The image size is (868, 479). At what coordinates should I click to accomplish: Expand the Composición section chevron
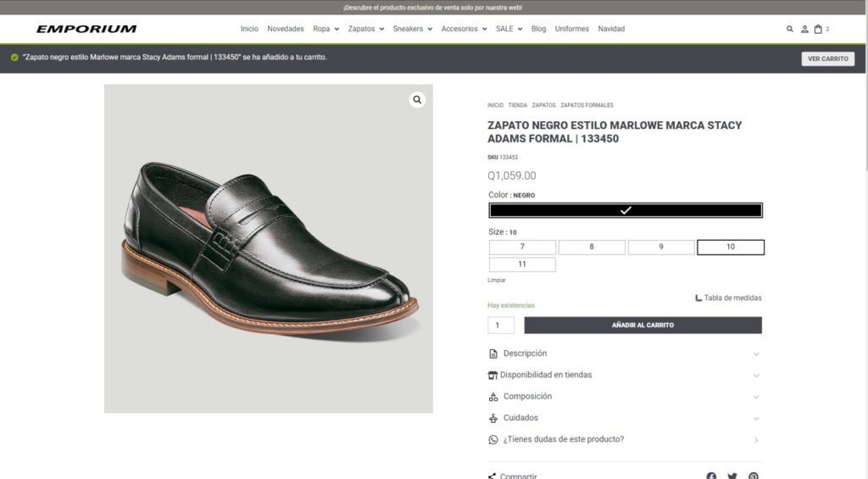tap(756, 398)
